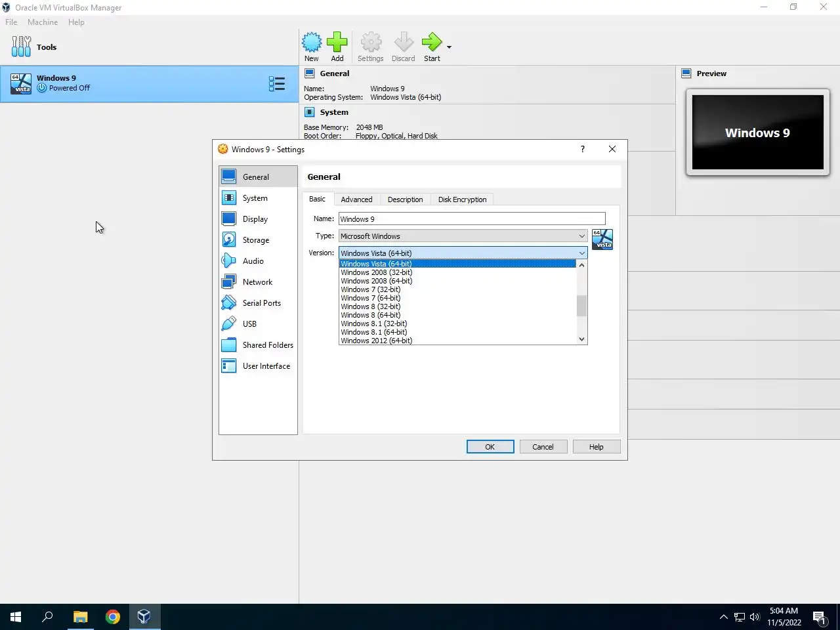Open the Machine menu
840x630 pixels.
tap(43, 22)
